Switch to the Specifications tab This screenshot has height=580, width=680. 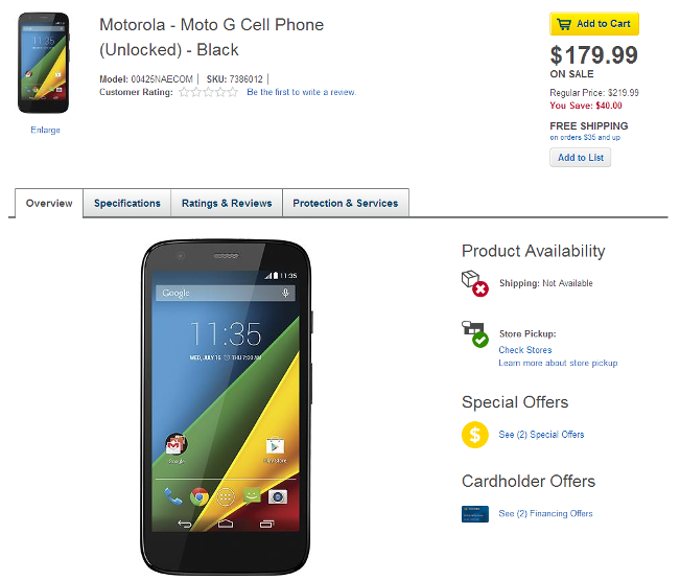(x=127, y=203)
